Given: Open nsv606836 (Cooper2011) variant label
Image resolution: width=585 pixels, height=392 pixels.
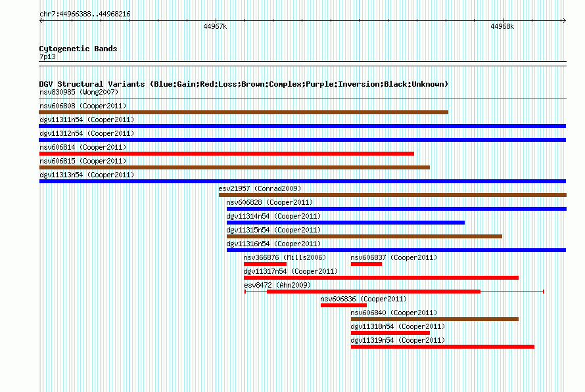Looking at the screenshot, I should (363, 299).
